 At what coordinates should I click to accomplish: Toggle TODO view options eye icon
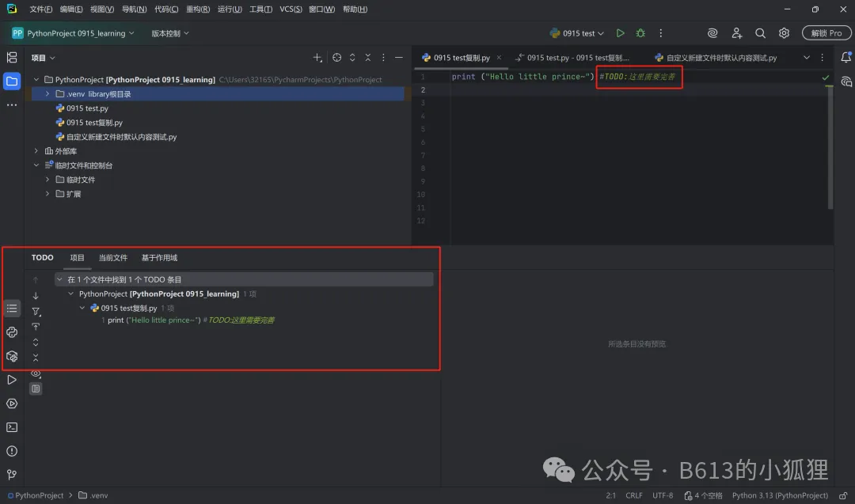[36, 373]
